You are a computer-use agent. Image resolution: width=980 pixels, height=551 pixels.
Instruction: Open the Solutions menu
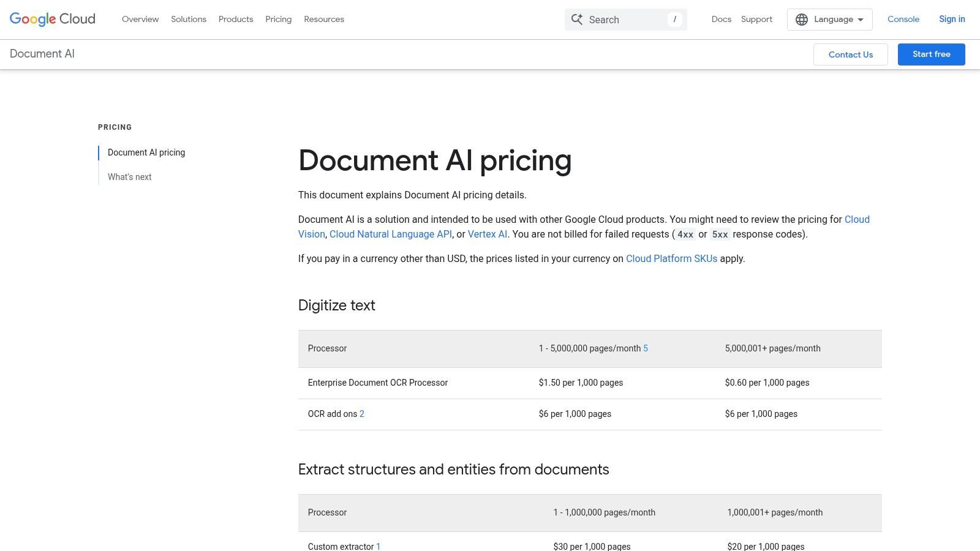tap(188, 19)
